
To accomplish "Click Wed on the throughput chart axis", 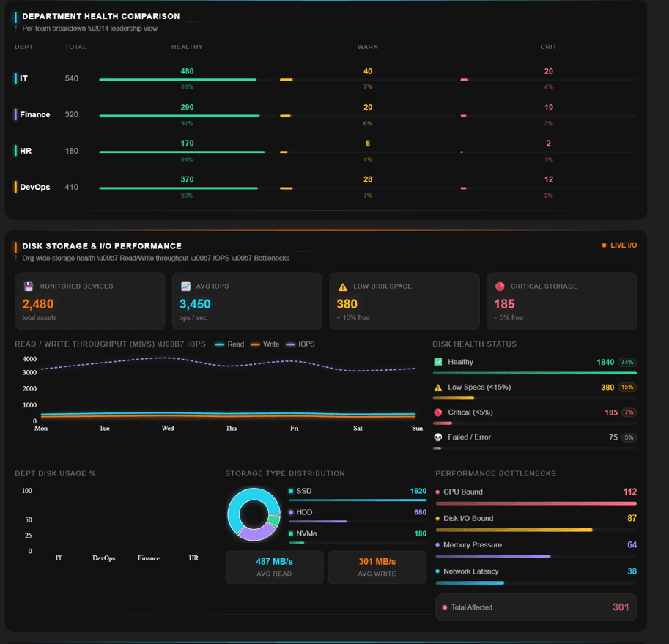I will coord(168,428).
